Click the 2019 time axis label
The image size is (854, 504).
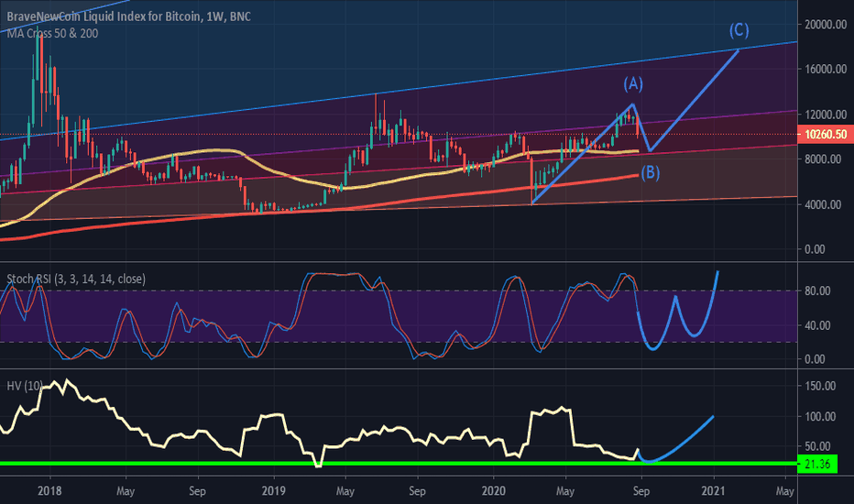tap(273, 491)
